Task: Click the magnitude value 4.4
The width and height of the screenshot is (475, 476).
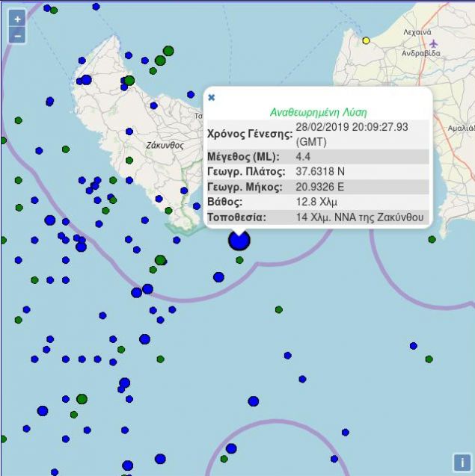Action: point(303,157)
